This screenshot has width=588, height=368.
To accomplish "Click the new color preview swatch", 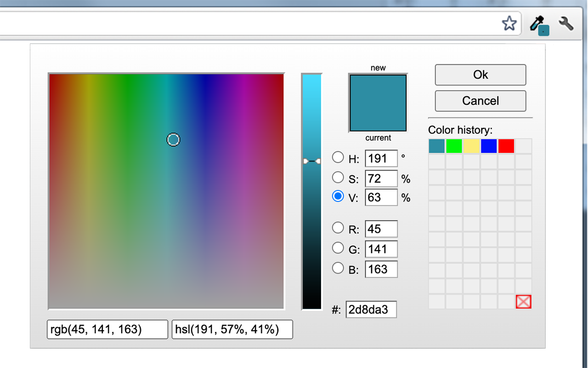I will click(x=378, y=102).
